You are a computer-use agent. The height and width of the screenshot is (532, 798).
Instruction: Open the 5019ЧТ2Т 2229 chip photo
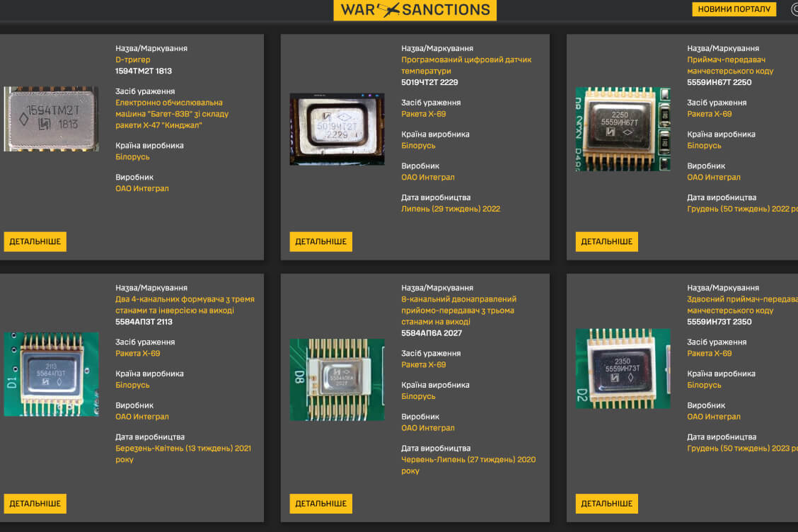(x=337, y=129)
